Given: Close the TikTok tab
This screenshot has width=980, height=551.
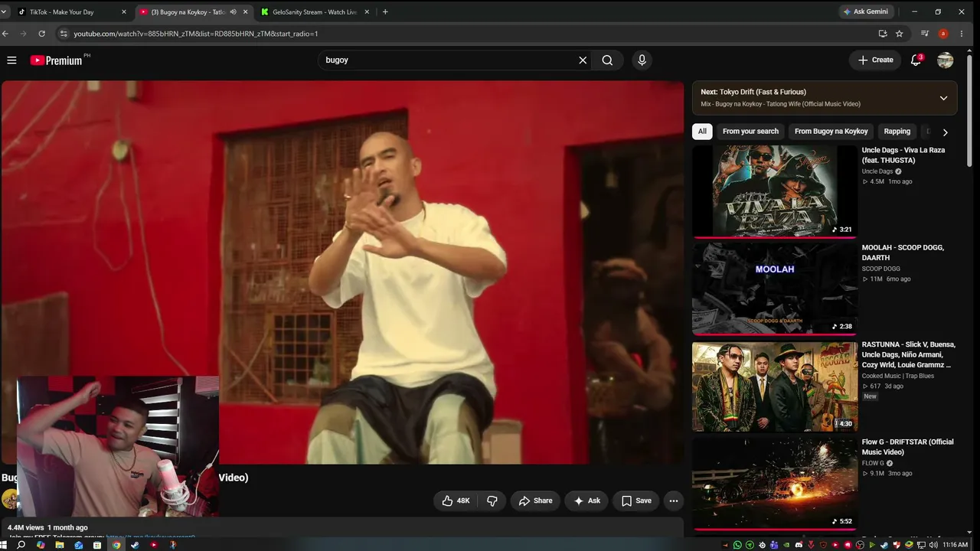Looking at the screenshot, I should click(x=124, y=12).
